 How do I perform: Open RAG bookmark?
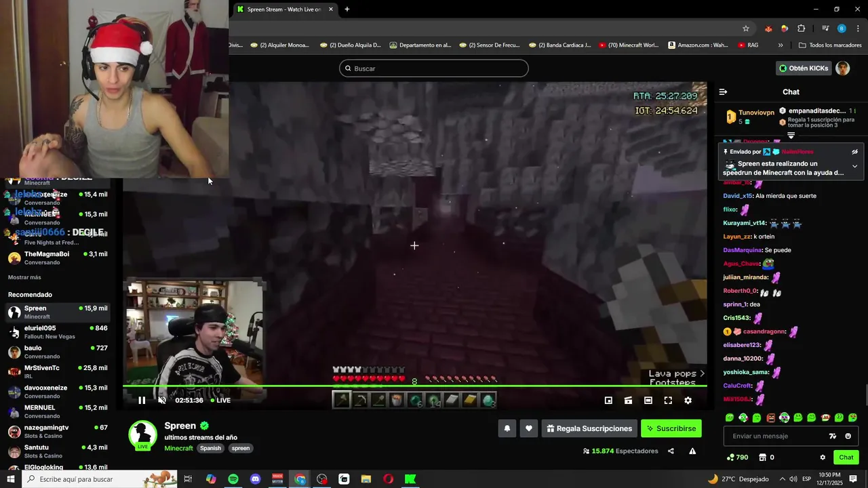[x=748, y=45]
